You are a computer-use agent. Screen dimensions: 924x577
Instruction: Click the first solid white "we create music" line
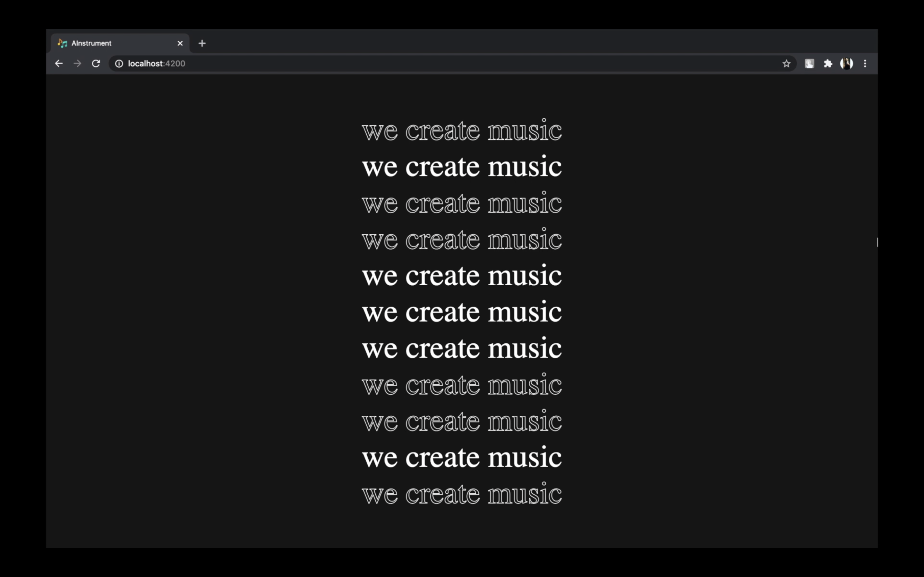click(x=462, y=167)
